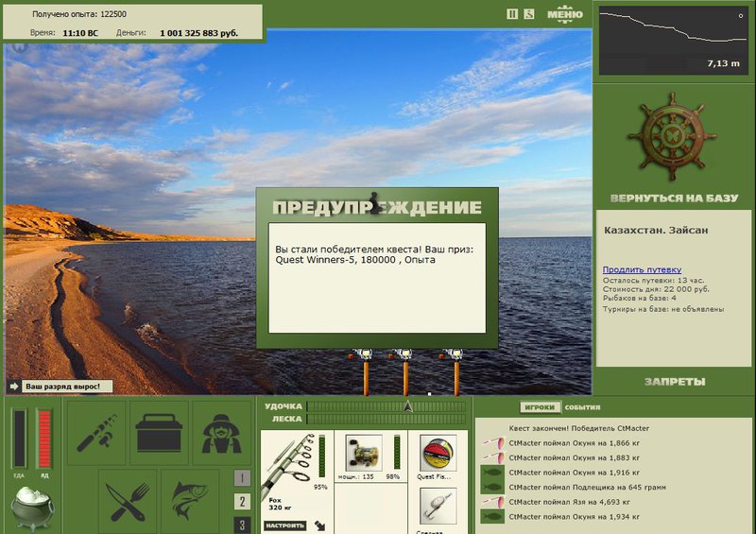Click the reel thumbnail with мощн. 135
The width and height of the screenshot is (756, 534).
pos(364,454)
